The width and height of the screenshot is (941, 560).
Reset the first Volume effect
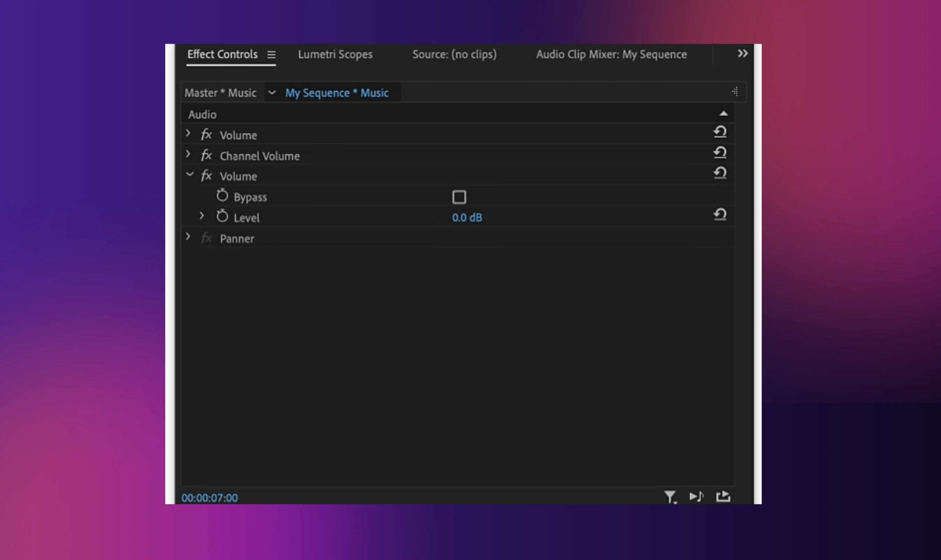pos(720,132)
